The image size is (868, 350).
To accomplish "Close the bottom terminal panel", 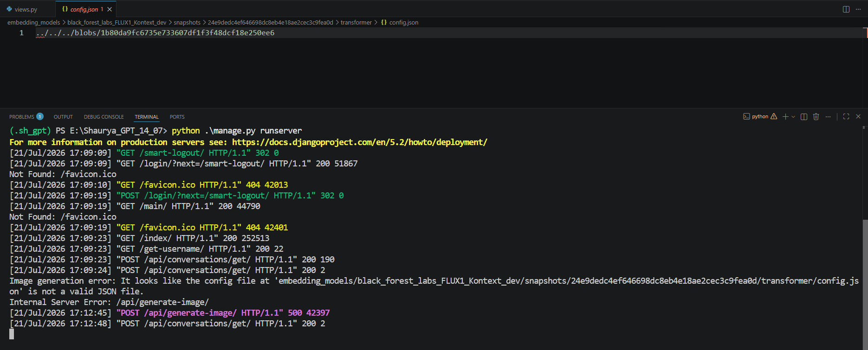I will 858,117.
